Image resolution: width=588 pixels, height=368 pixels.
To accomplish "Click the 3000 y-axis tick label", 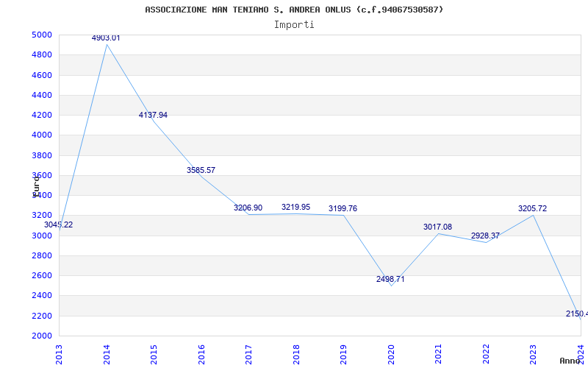I will click(42, 236).
